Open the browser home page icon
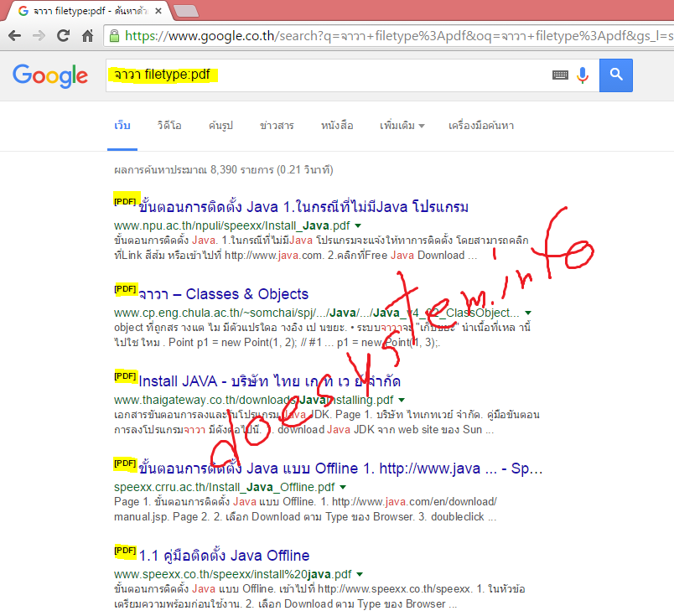The image size is (674, 616). (x=88, y=36)
